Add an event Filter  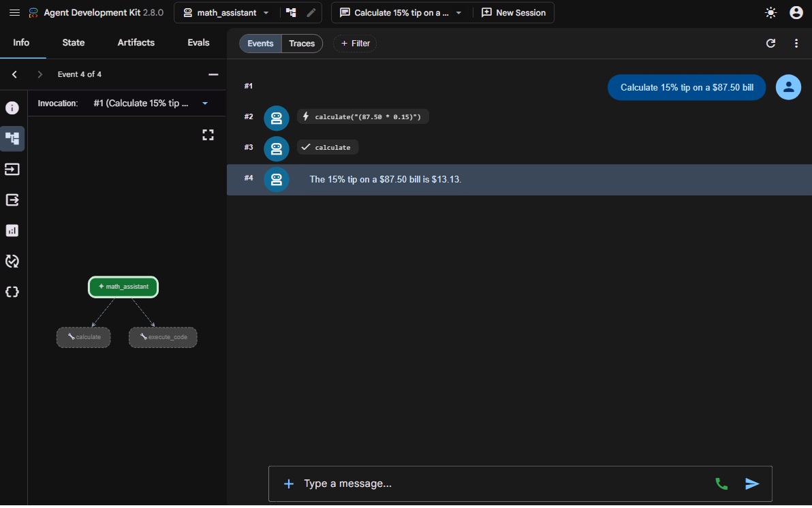pyautogui.click(x=355, y=44)
